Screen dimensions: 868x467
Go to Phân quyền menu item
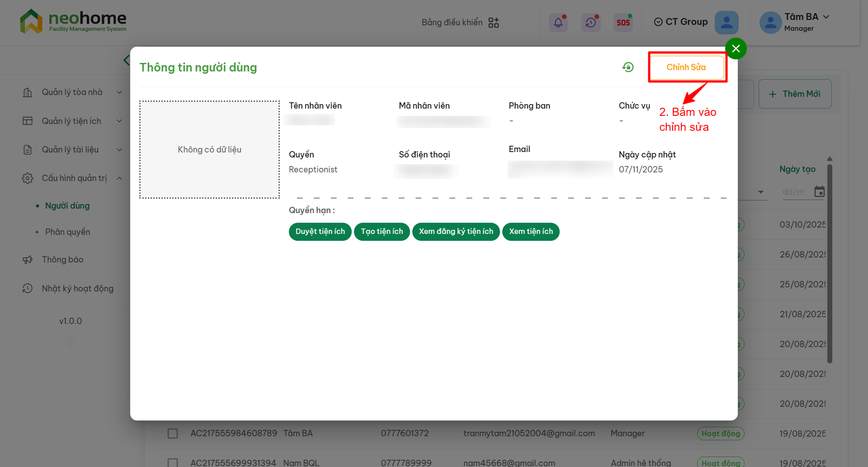[67, 232]
